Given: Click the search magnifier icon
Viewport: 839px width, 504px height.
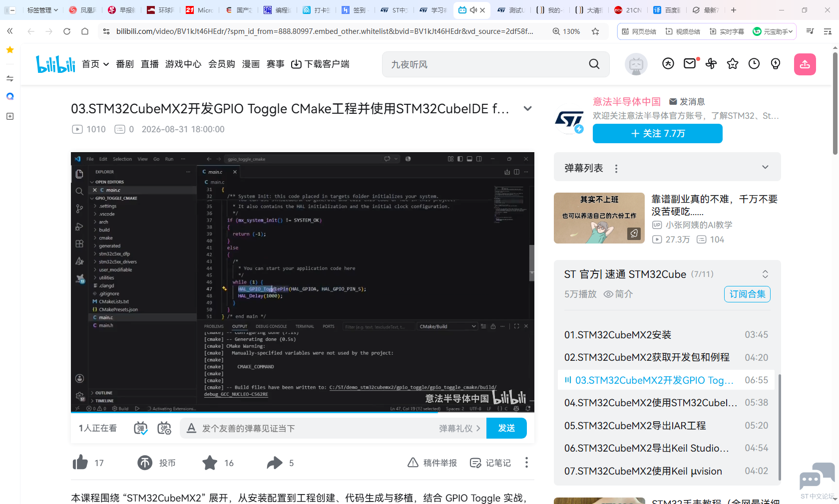Looking at the screenshot, I should click(x=594, y=64).
